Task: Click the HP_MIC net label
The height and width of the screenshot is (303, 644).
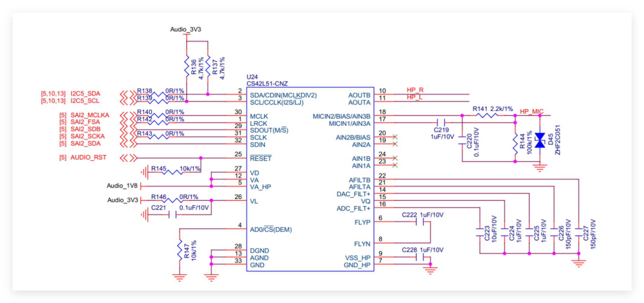Action: click(x=531, y=111)
